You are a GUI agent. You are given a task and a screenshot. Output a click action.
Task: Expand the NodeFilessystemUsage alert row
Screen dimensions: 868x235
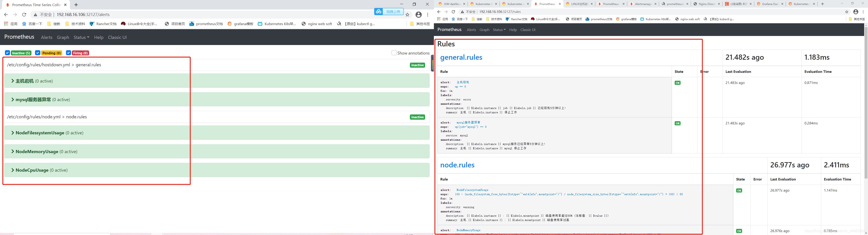coord(217,133)
